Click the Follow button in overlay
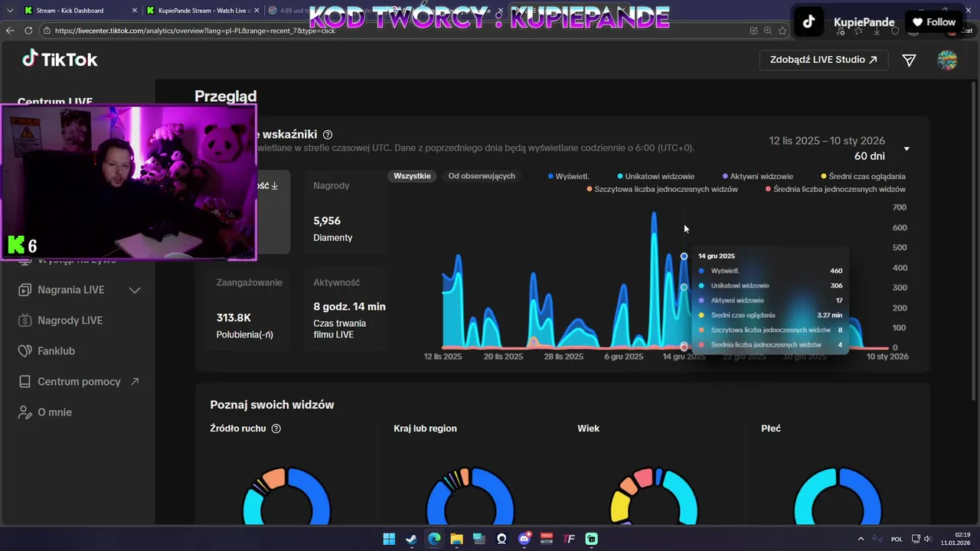The height and width of the screenshot is (551, 980). click(934, 22)
